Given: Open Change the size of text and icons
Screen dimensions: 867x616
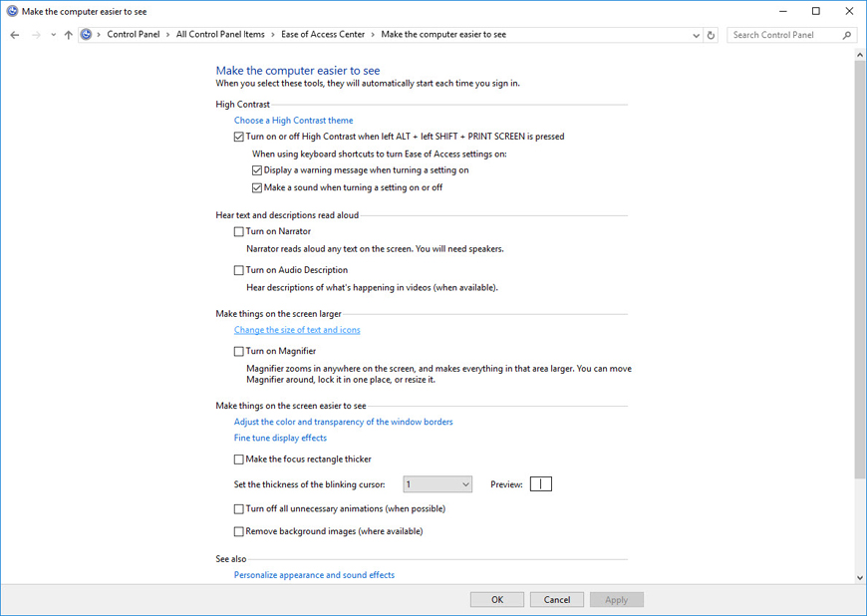Looking at the screenshot, I should [x=297, y=330].
